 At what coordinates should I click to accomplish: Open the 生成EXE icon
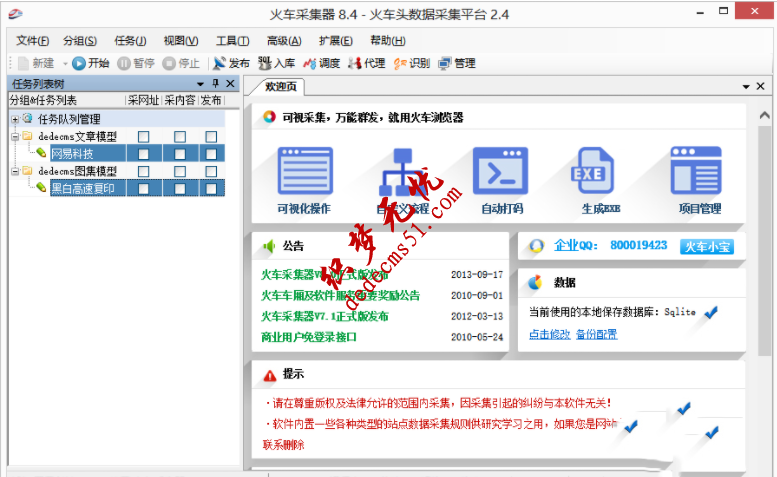coord(593,171)
